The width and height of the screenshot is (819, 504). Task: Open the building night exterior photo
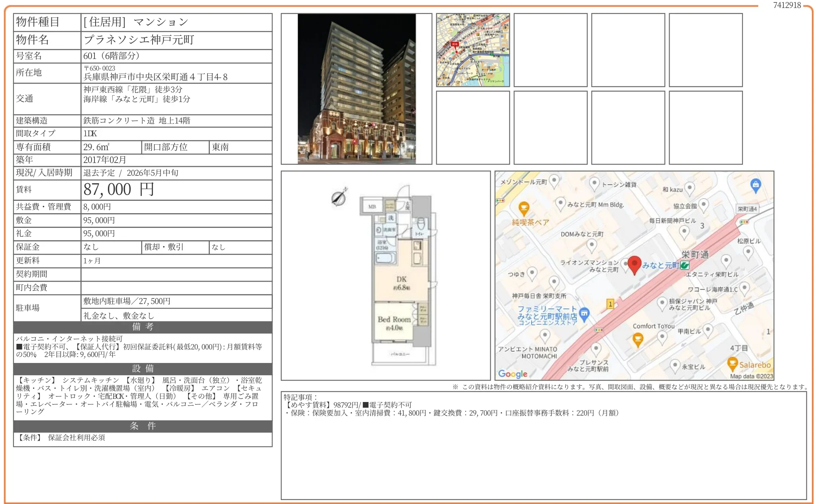(356, 89)
